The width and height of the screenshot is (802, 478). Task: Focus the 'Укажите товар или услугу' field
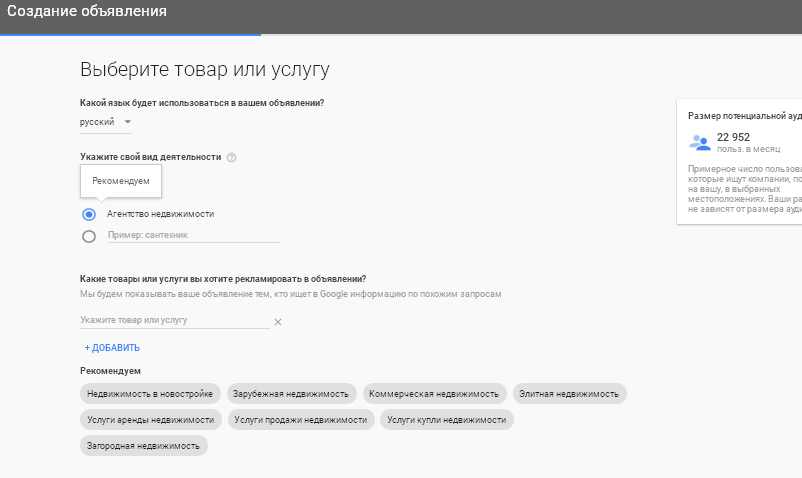pyautogui.click(x=174, y=320)
